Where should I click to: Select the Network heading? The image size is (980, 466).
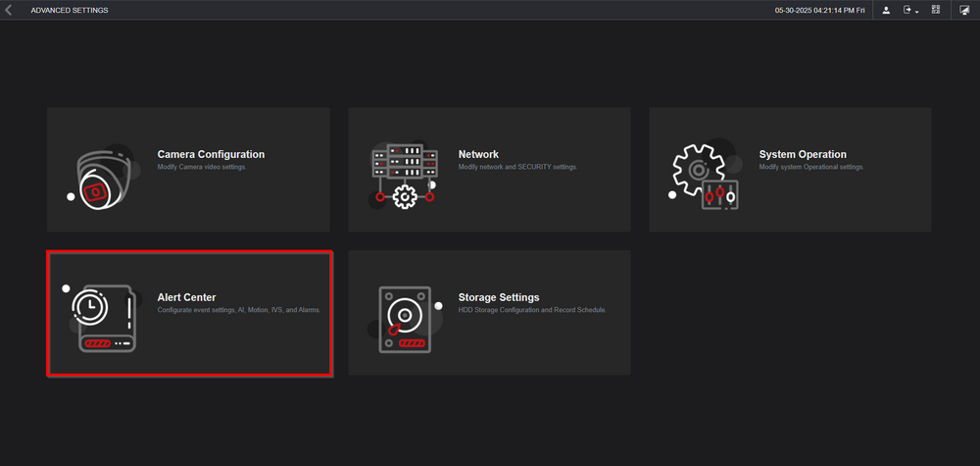pyautogui.click(x=478, y=154)
